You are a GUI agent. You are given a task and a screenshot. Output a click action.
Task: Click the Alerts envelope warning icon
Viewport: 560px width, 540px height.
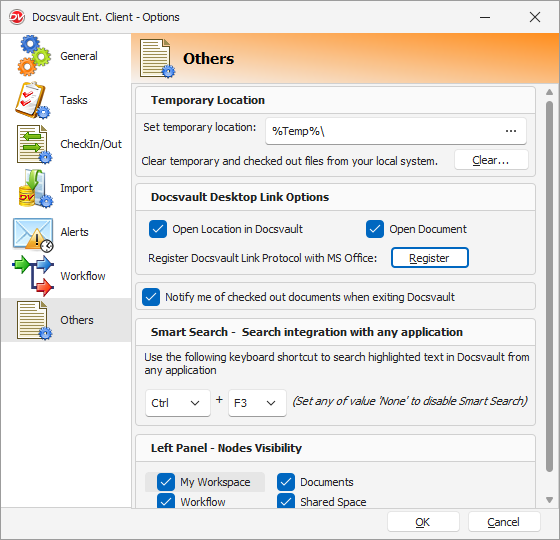(33, 234)
